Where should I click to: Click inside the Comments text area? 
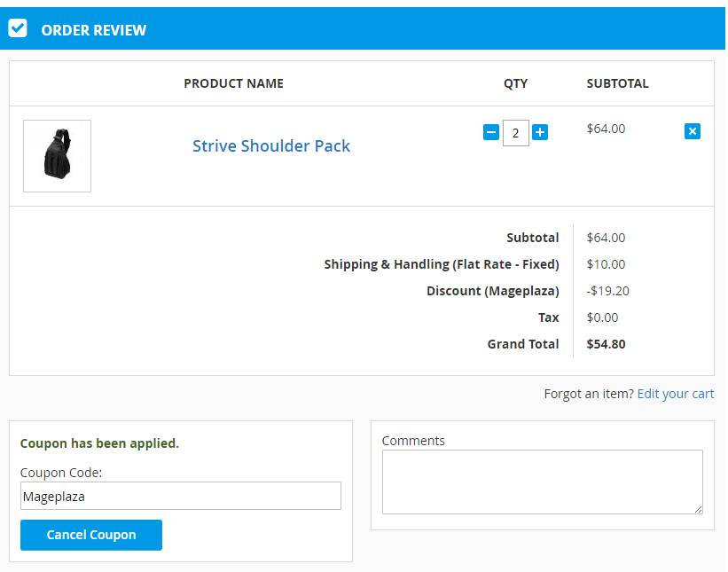542,482
